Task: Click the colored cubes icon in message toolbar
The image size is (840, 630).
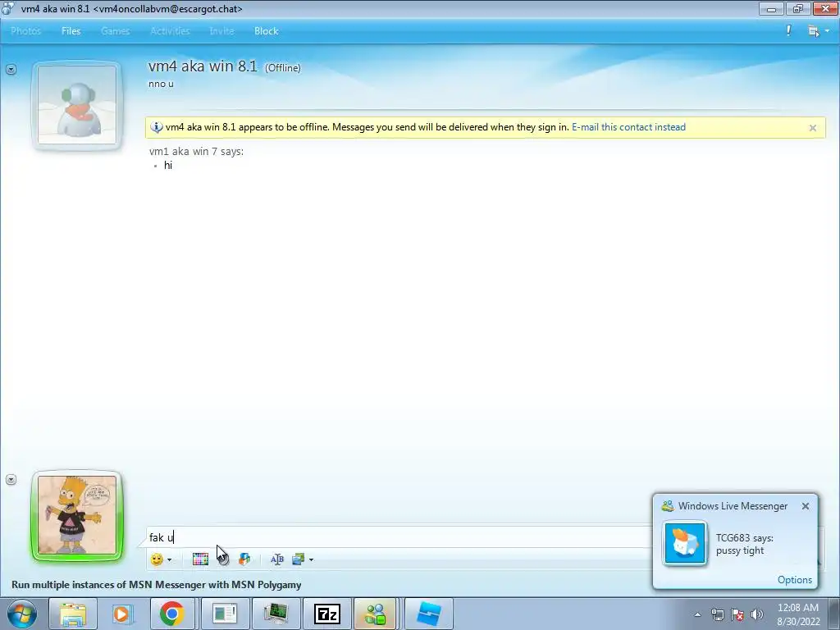Action: [x=244, y=559]
